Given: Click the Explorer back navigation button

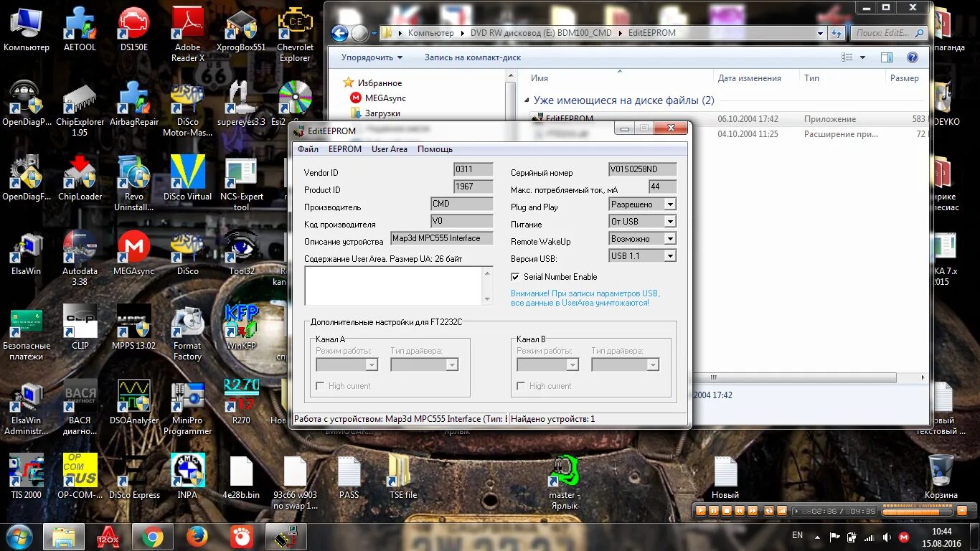Looking at the screenshot, I should (340, 33).
